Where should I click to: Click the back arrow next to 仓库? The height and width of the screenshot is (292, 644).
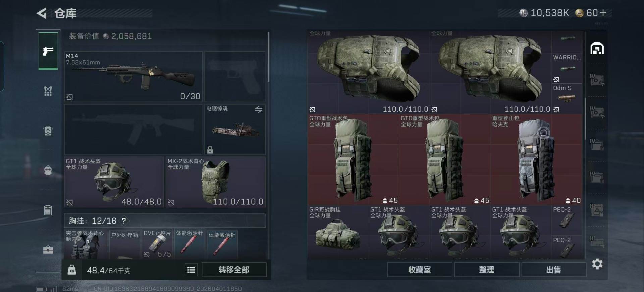pyautogui.click(x=42, y=13)
